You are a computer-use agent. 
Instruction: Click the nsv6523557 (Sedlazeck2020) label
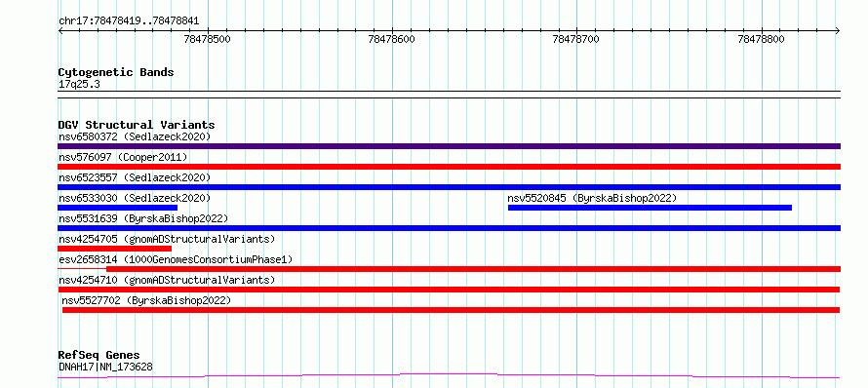click(135, 177)
